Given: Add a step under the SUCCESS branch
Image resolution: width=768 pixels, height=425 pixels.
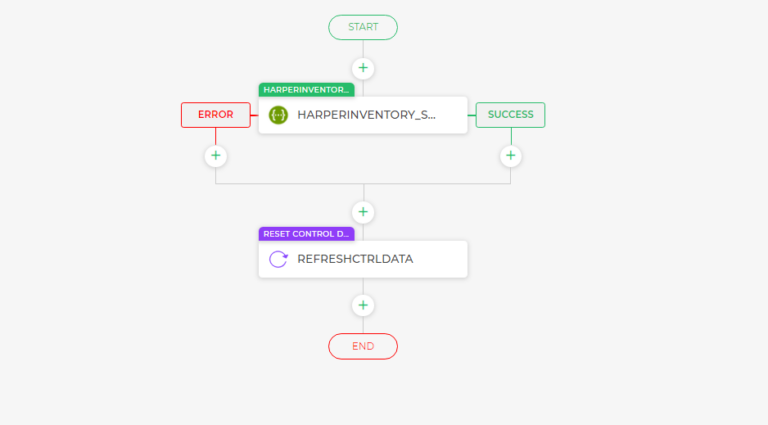Looking at the screenshot, I should tap(510, 156).
